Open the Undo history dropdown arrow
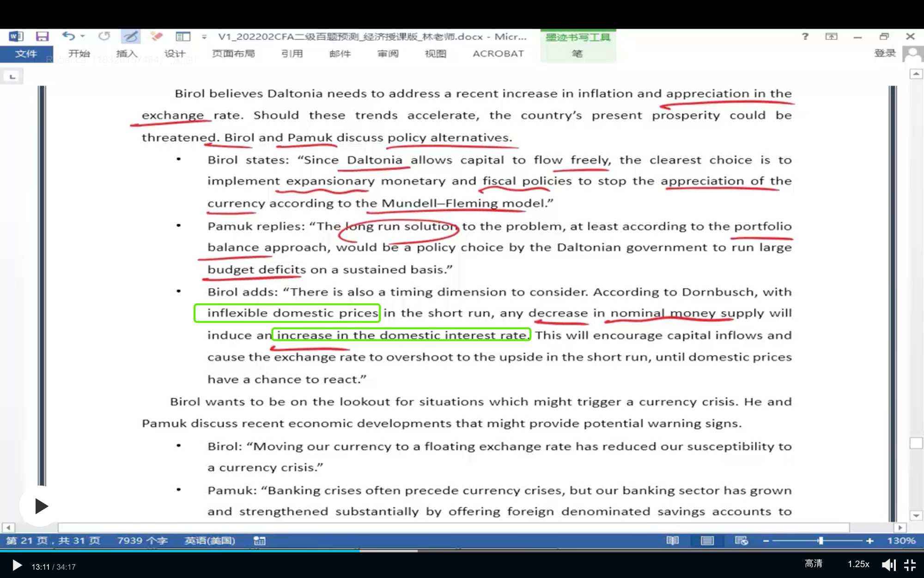 click(x=83, y=36)
